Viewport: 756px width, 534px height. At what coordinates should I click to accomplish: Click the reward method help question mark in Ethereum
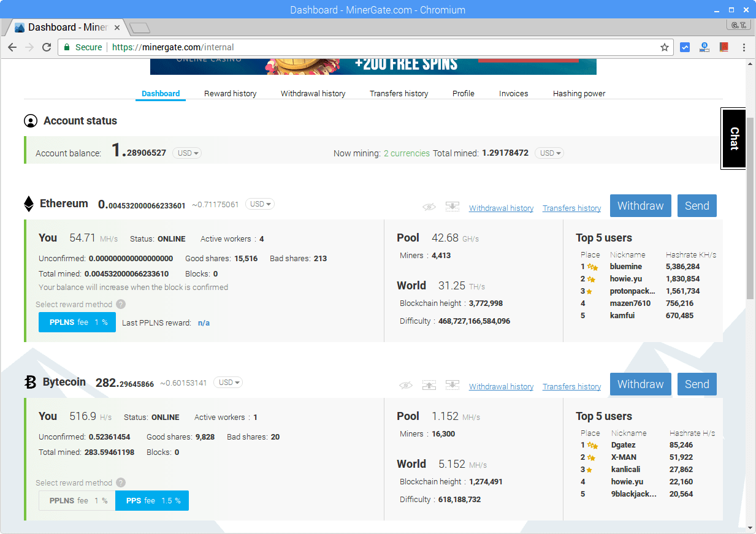[x=121, y=304]
